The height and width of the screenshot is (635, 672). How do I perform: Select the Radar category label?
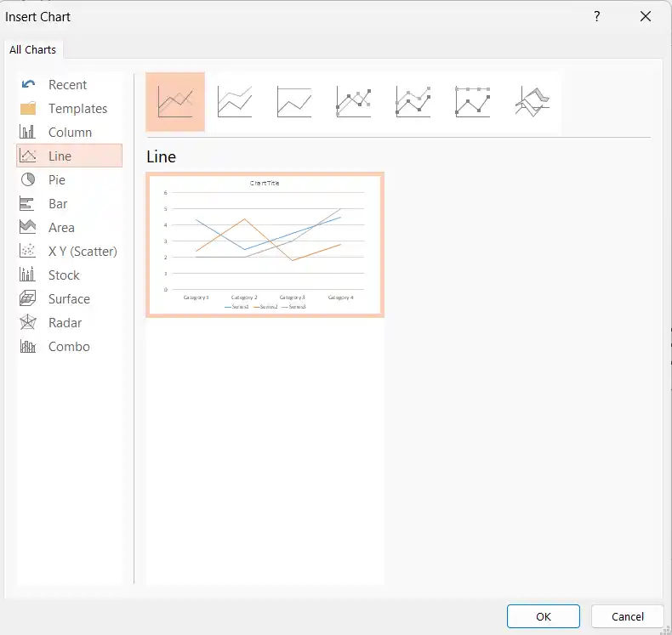pyautogui.click(x=65, y=322)
